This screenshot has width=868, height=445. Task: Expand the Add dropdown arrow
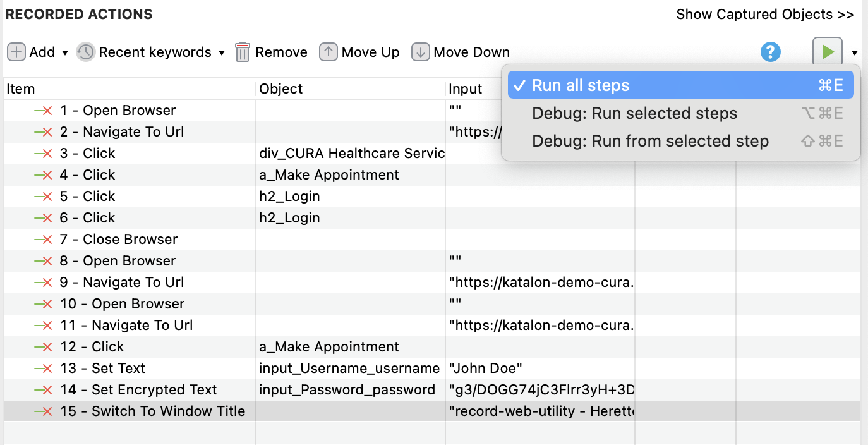point(64,52)
